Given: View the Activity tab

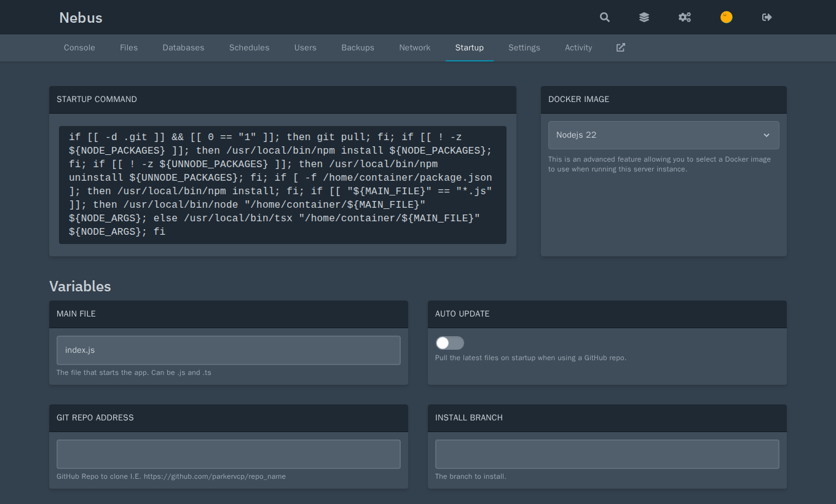Looking at the screenshot, I should (578, 47).
